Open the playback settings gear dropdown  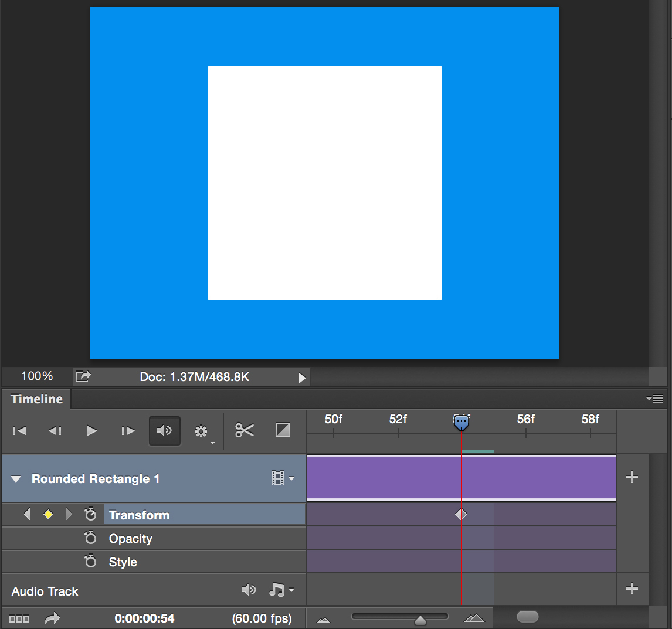pos(202,432)
